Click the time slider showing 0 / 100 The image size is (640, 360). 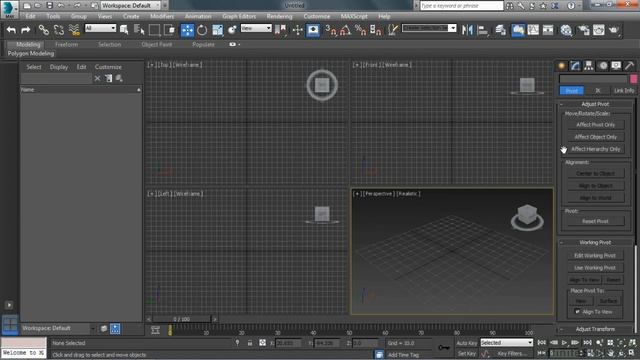tap(181, 319)
